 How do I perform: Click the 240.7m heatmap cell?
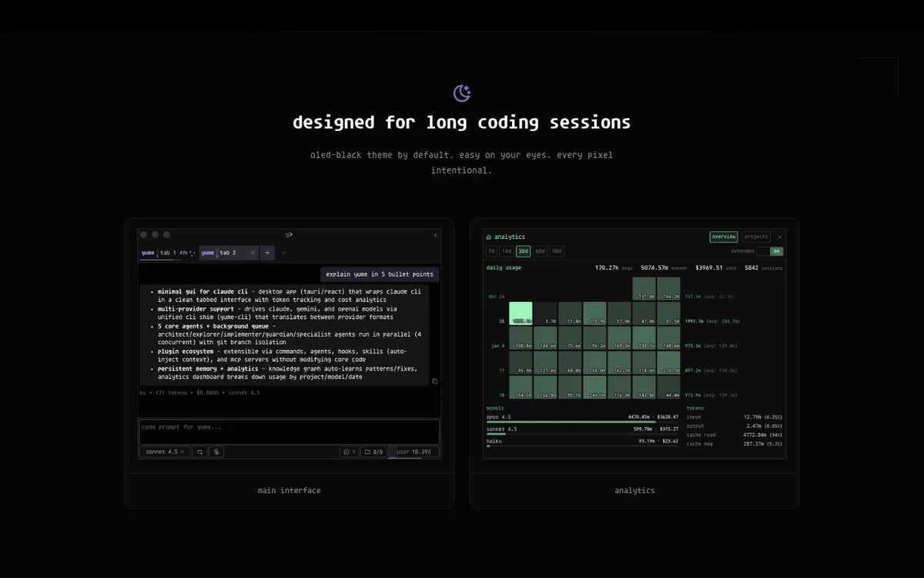coord(594,388)
